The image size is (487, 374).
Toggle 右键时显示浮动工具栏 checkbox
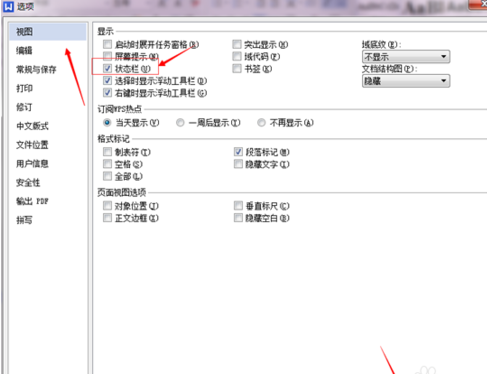(107, 93)
